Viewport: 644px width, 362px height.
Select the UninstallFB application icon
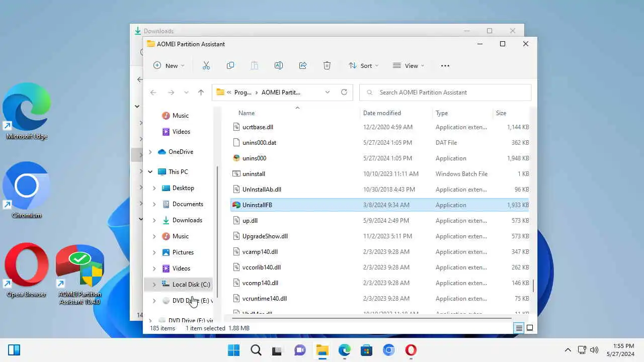(236, 205)
